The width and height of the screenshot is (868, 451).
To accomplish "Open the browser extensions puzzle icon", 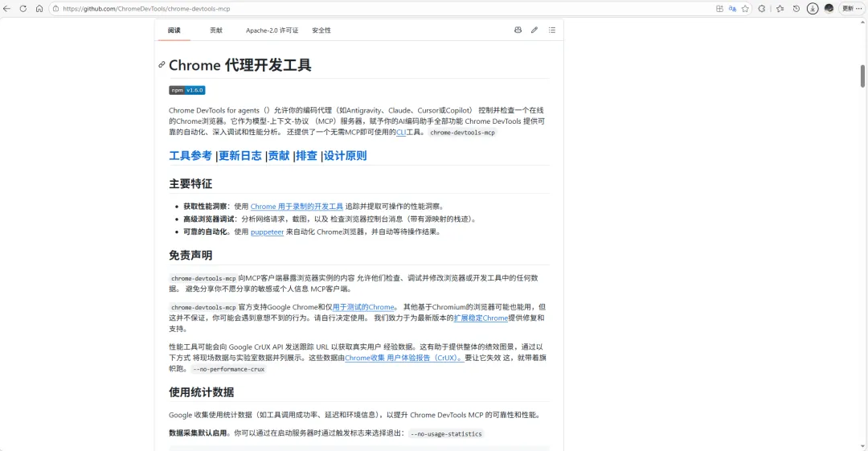I will [x=762, y=9].
